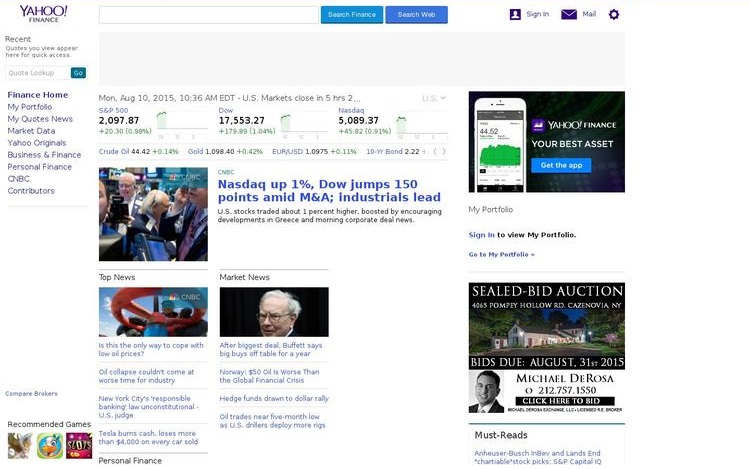The width and height of the screenshot is (750, 469).
Task: Open 'Is this the only way to cope' story
Action: pos(151,349)
